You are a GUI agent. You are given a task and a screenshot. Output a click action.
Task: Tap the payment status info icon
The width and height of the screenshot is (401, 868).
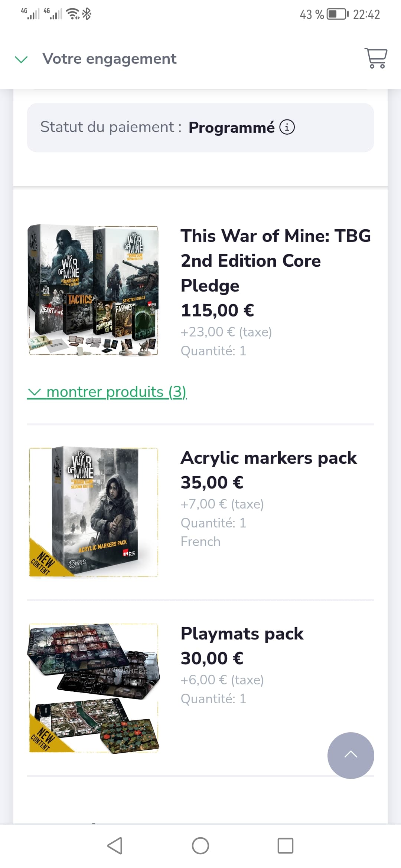[287, 127]
